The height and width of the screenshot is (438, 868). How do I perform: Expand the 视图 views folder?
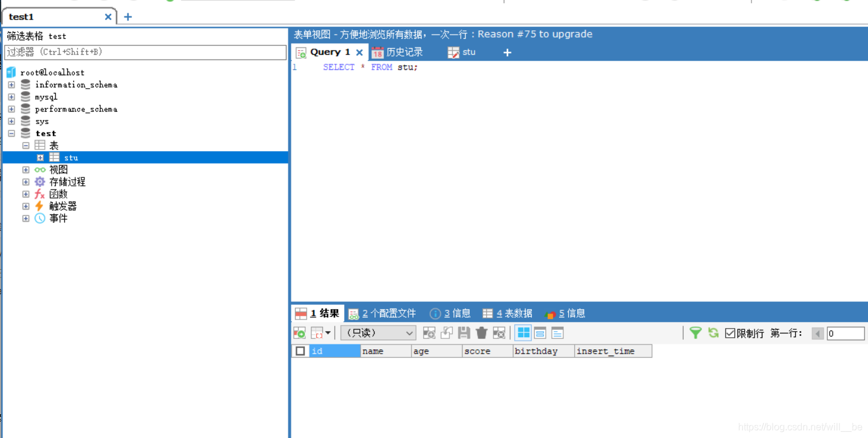tap(26, 170)
